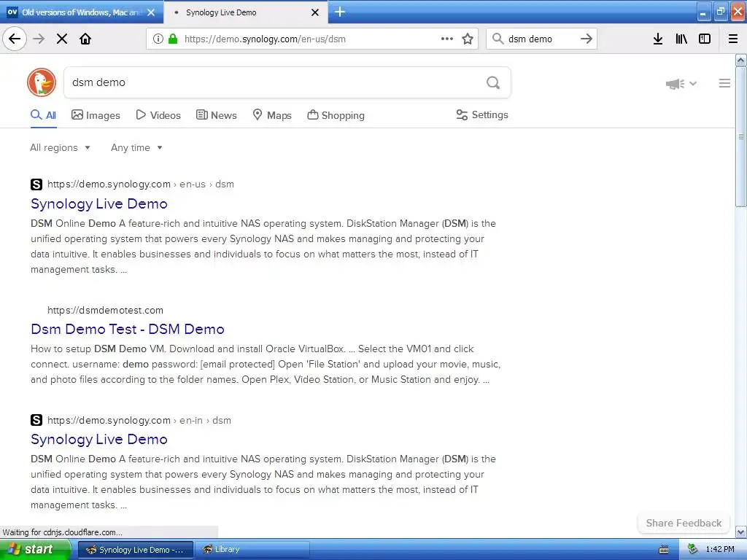Select the Synology Live Demo tab
Viewport: 747px width, 560px height.
[245, 12]
